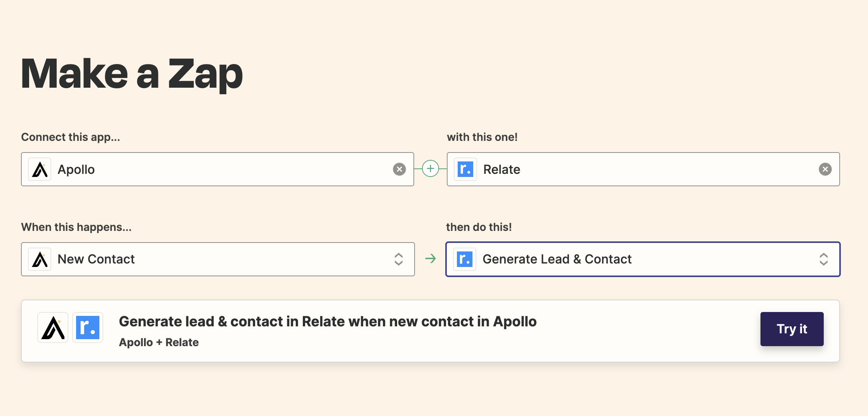
Task: Click the Relate icon beside Generate Lead & Contact
Action: tap(465, 259)
